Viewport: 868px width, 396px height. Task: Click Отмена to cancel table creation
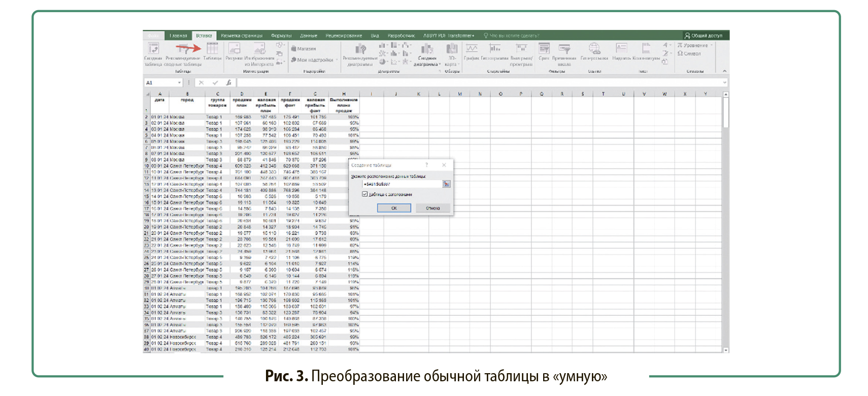(432, 208)
